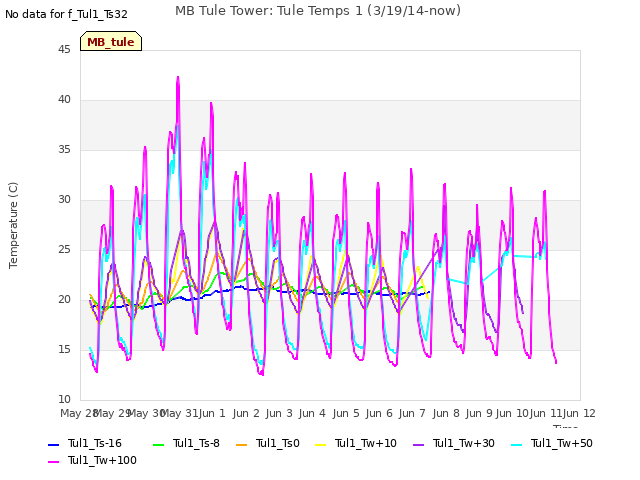This screenshot has width=640, height=480.
Task: Click the 25 y-axis tick label
Action: [64, 250]
